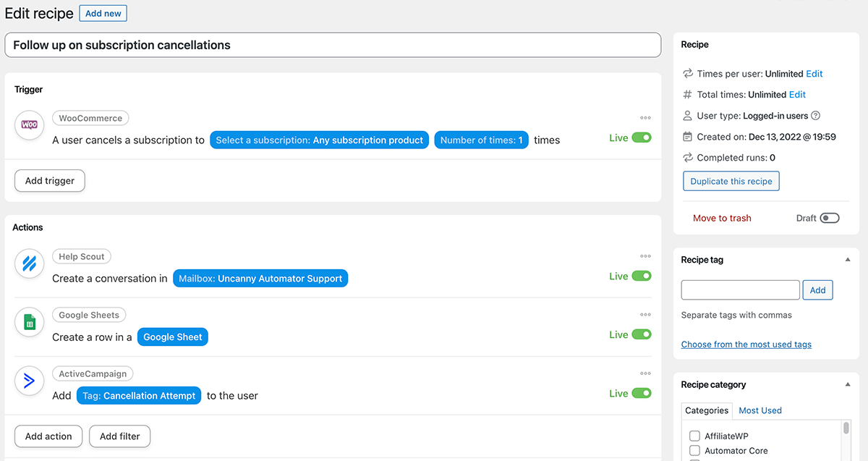Image resolution: width=868 pixels, height=461 pixels.
Task: Click the Add tag button
Action: click(818, 290)
